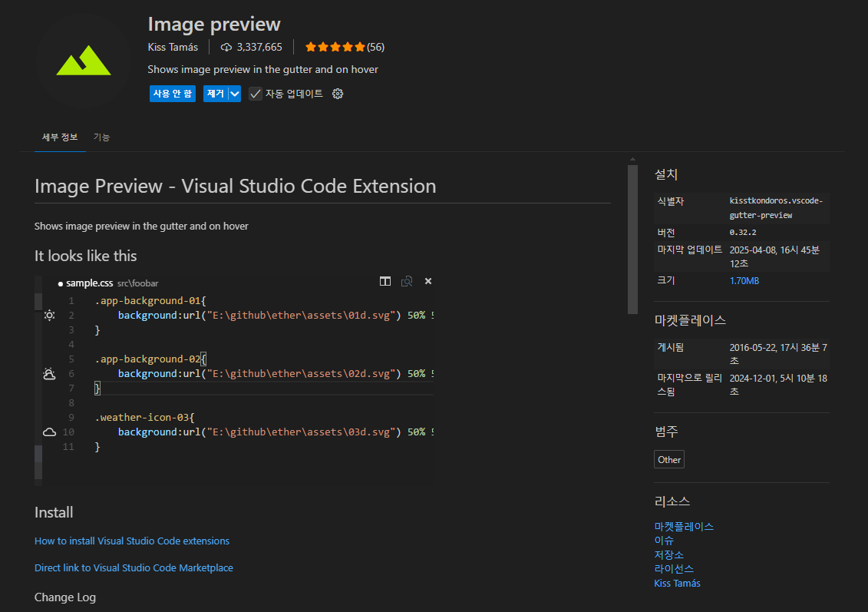Open the 저장소 resource link
868x612 pixels.
click(668, 555)
